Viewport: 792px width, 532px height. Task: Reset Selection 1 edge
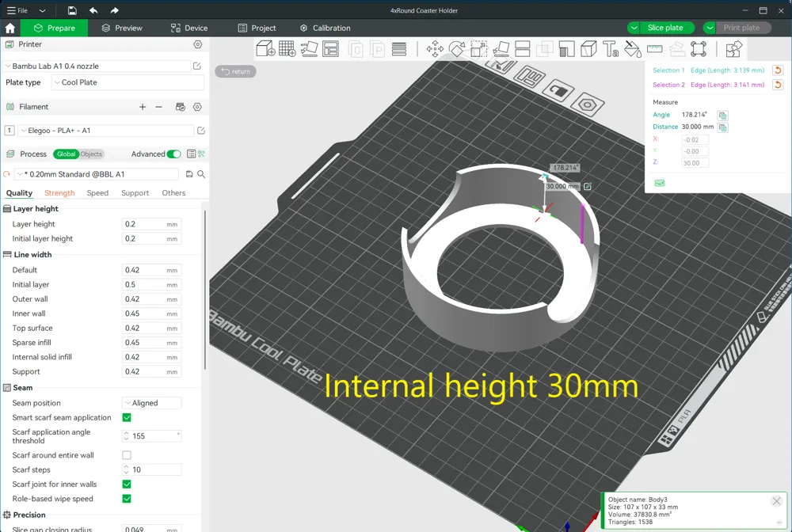(x=778, y=70)
